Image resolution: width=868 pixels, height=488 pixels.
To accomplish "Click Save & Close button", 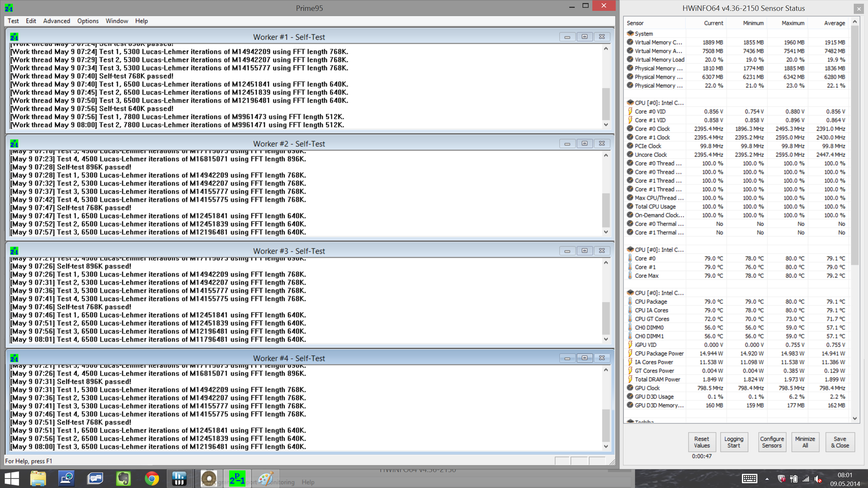I will tap(840, 442).
